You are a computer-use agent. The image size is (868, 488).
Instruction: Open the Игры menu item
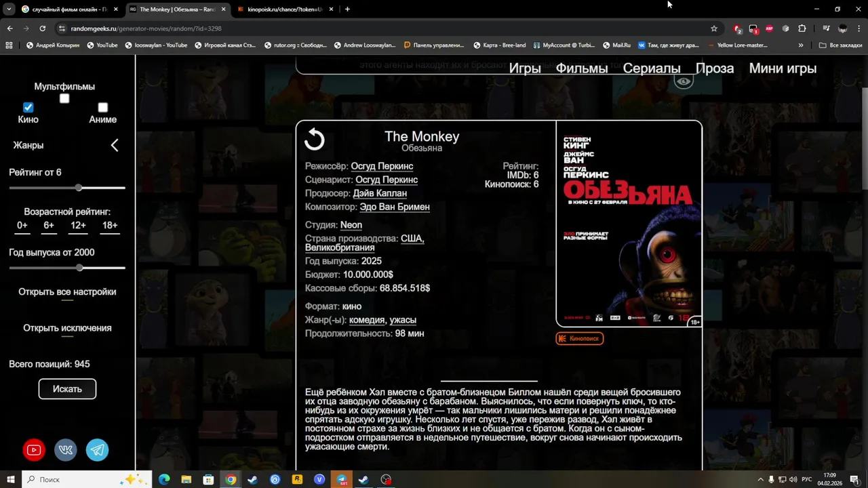coord(525,68)
